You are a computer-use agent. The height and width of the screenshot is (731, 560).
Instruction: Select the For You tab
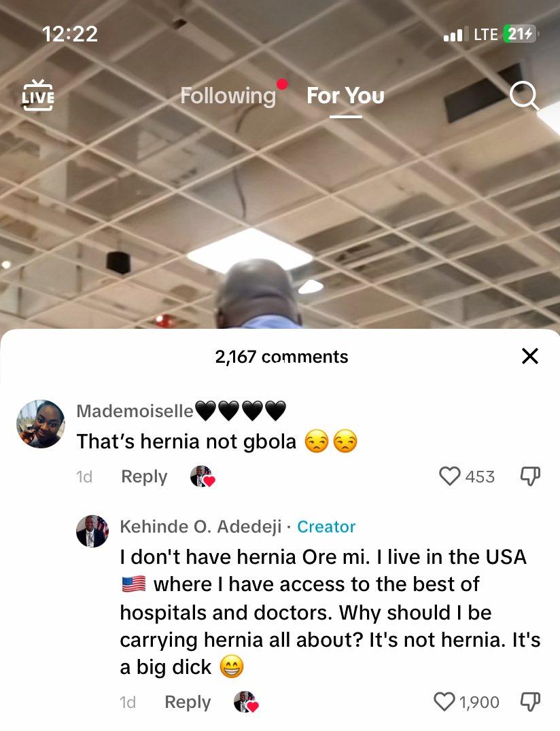pyautogui.click(x=345, y=96)
